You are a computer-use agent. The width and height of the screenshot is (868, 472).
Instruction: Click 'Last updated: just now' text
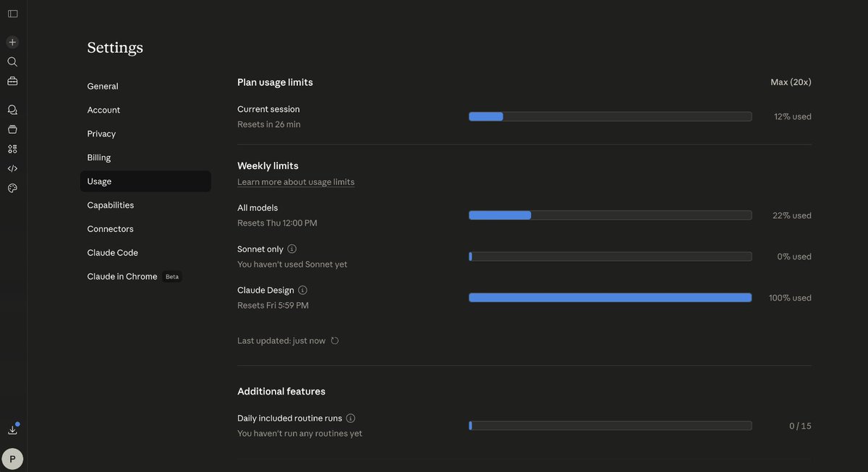[x=281, y=340]
